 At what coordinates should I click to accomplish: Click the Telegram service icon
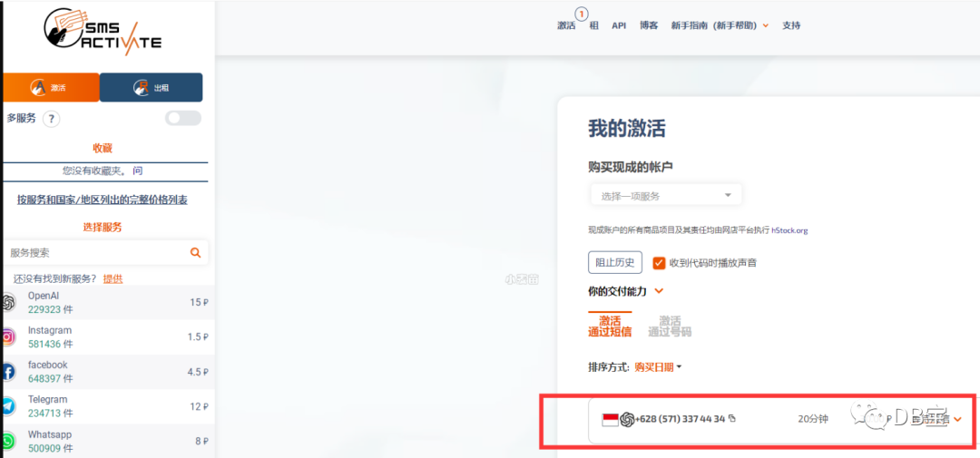click(7, 407)
